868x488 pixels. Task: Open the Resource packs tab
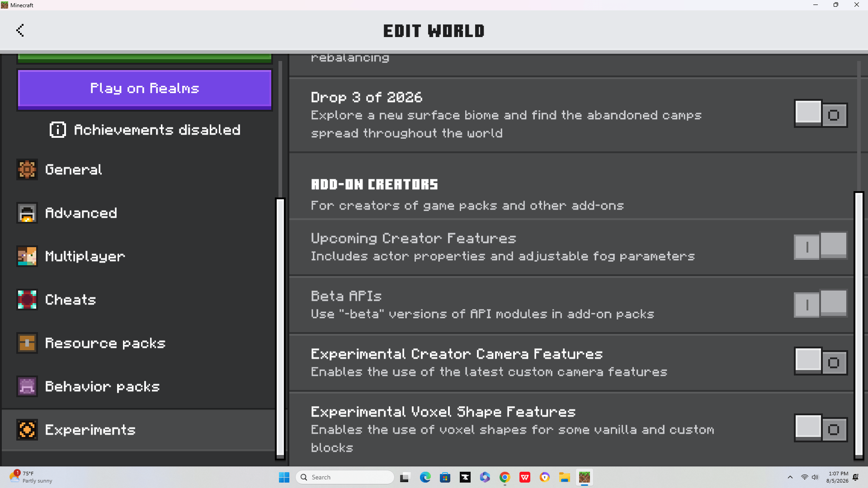coord(138,343)
